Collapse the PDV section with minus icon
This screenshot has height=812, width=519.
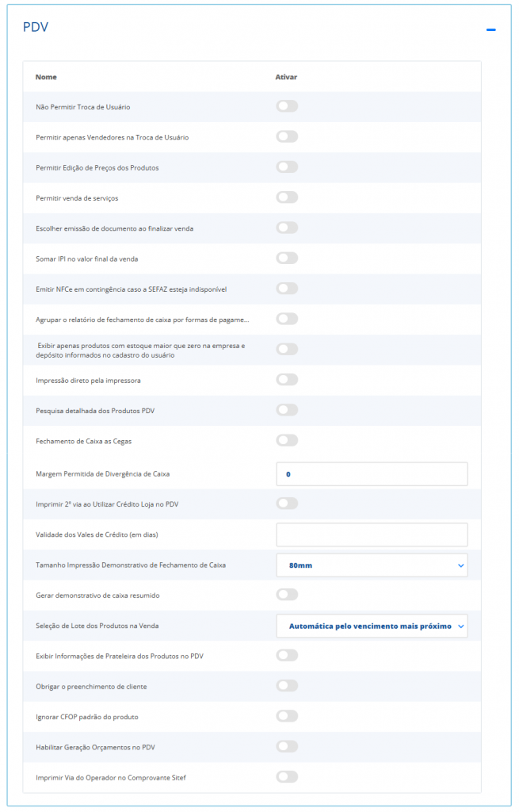tap(491, 29)
